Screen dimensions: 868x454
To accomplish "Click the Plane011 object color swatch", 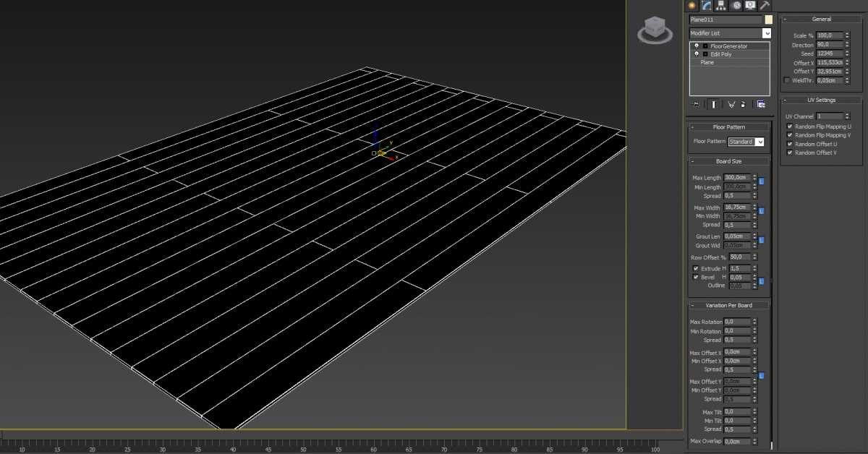I will click(768, 20).
